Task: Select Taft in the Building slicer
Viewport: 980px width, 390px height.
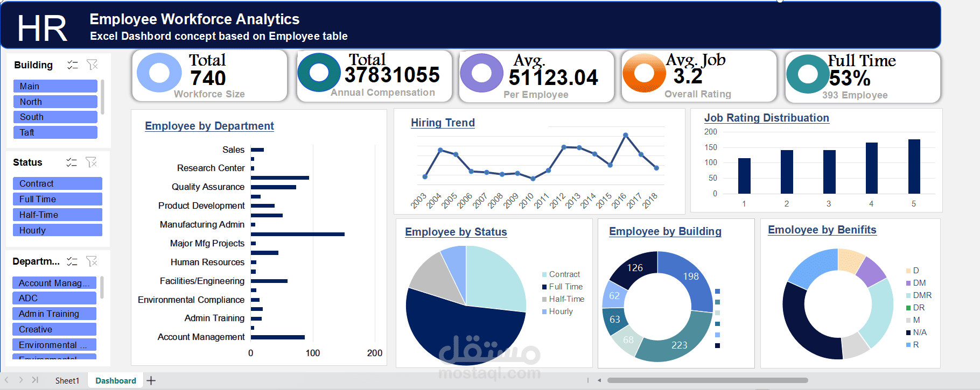Action: (x=55, y=132)
